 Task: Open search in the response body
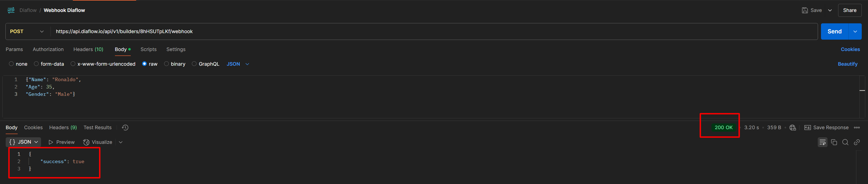coord(845,142)
